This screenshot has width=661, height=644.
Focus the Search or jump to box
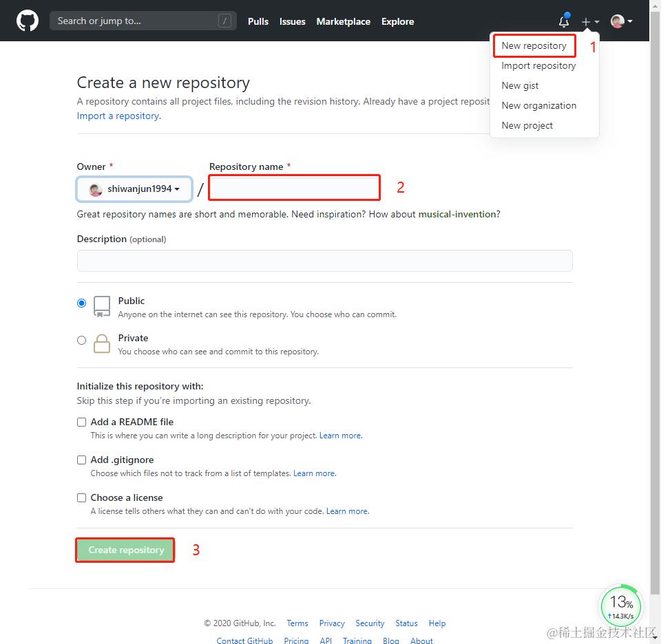[143, 21]
